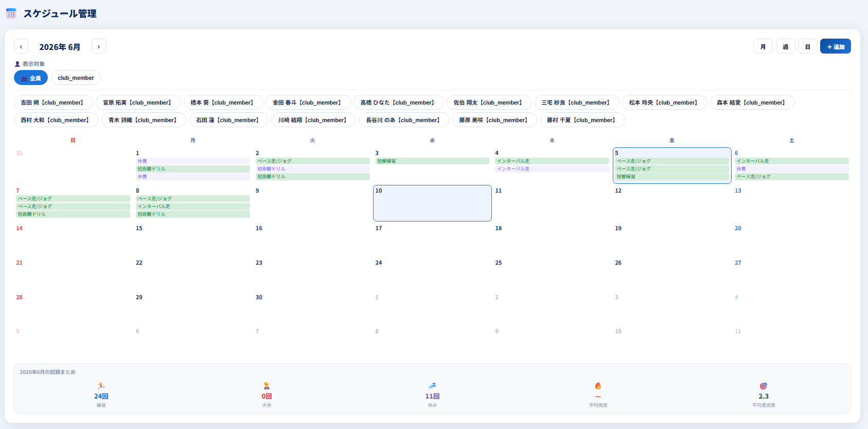
Task: Select the 全員 filter chip
Action: pyautogui.click(x=31, y=78)
